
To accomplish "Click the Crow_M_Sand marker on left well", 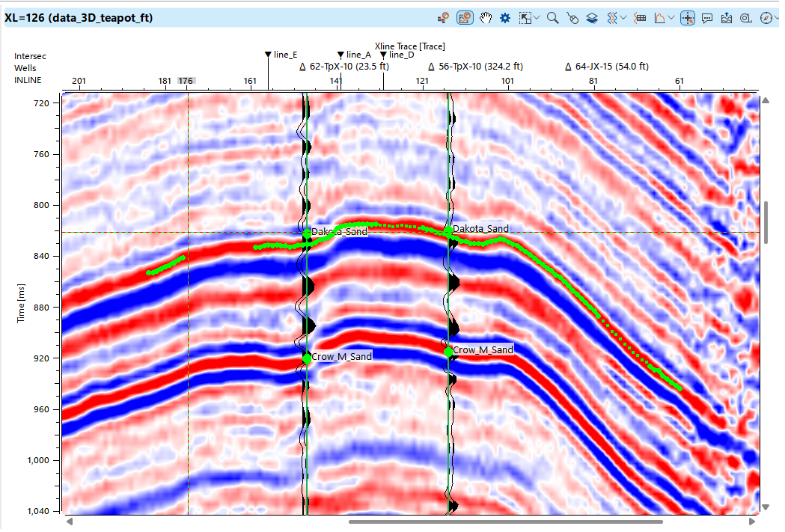I will point(307,358).
